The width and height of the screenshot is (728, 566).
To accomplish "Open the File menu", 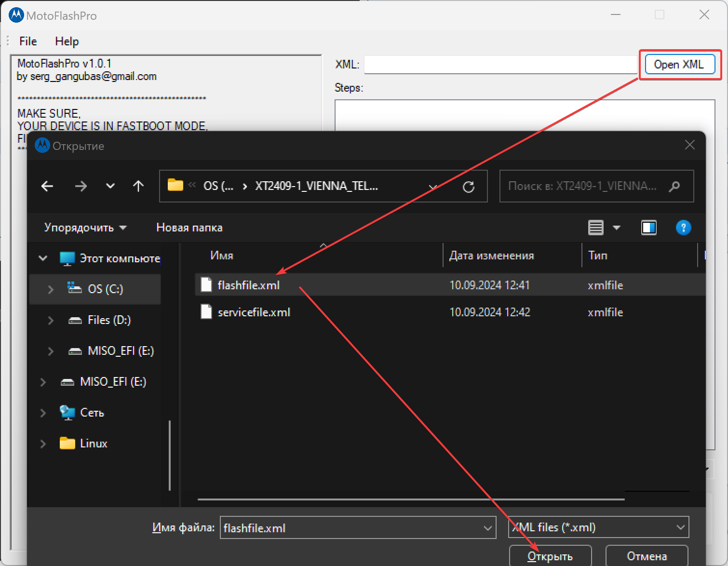I will 28,41.
